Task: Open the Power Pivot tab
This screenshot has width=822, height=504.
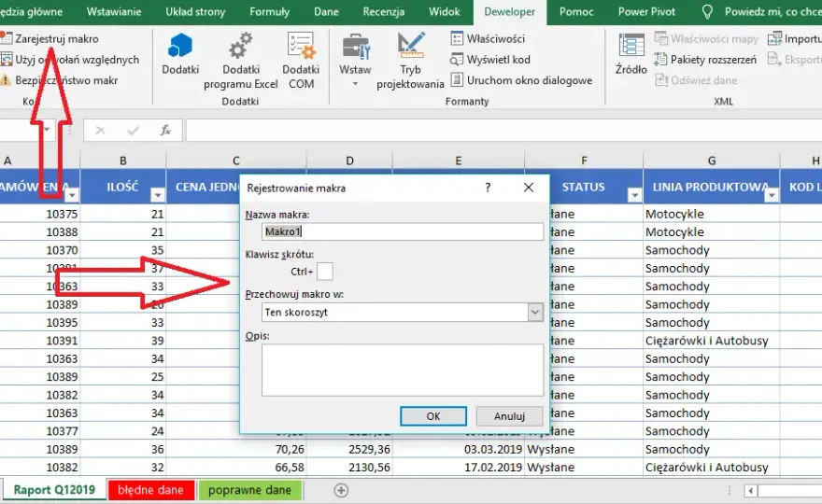Action: (646, 11)
